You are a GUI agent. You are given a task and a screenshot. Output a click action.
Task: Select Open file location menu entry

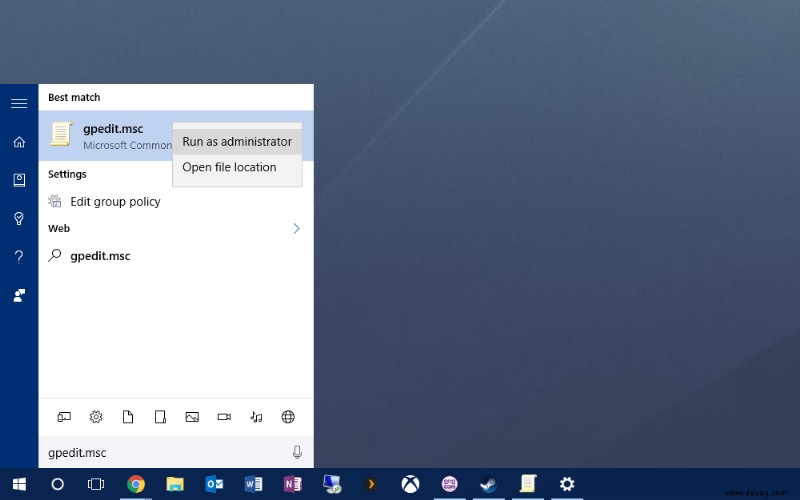[x=237, y=167]
